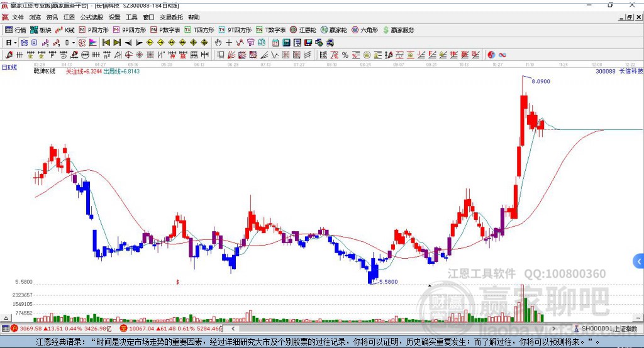Toggle the 收 display button
This screenshot has height=348, width=644.
[x=82, y=42]
